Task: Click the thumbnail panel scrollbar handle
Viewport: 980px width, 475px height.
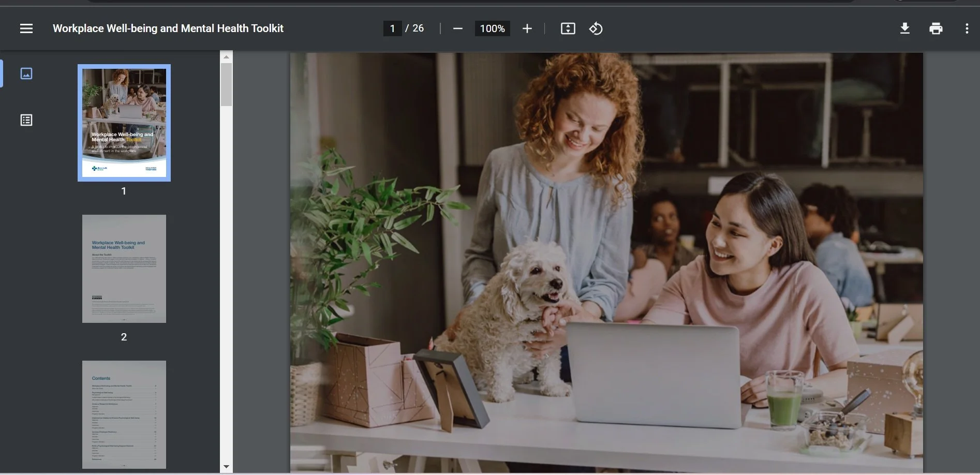Action: (226, 84)
